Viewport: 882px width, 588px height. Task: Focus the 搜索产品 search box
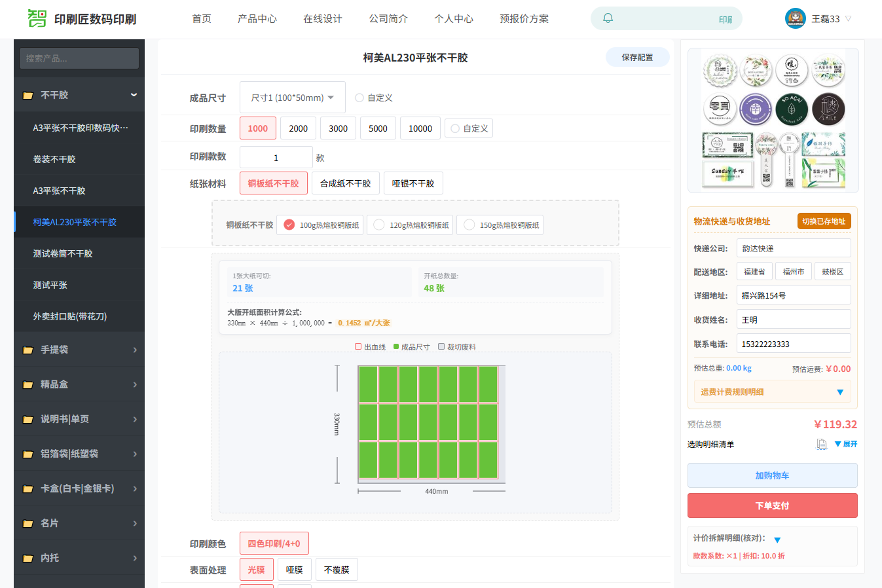79,58
